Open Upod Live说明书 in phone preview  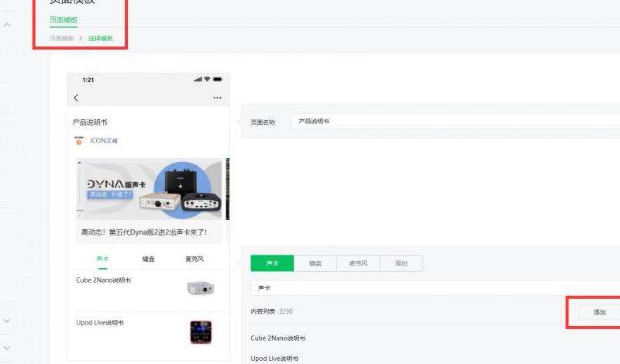click(100, 322)
